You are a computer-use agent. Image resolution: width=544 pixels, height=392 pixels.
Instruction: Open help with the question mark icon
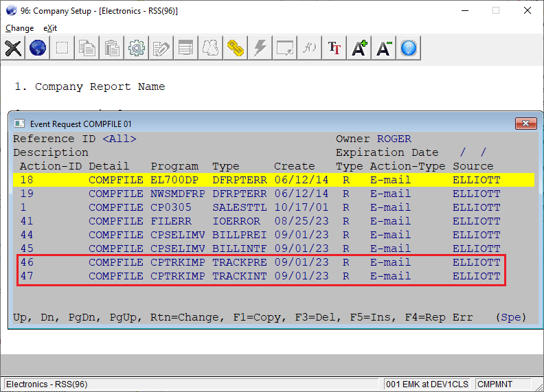tap(409, 48)
